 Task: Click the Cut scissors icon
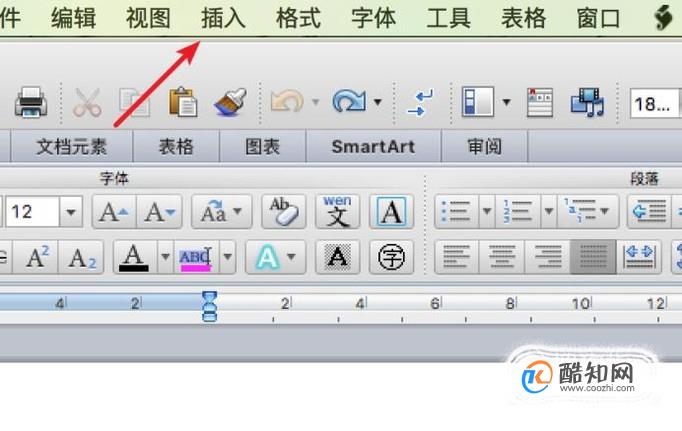tap(87, 103)
